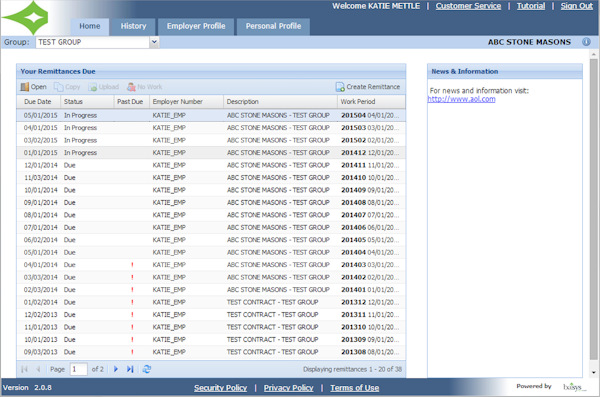The width and height of the screenshot is (600, 397).
Task: Click work period 201409 cell
Action: click(x=370, y=190)
